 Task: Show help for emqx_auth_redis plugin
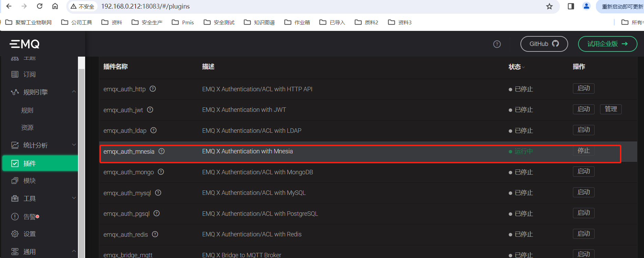(155, 234)
